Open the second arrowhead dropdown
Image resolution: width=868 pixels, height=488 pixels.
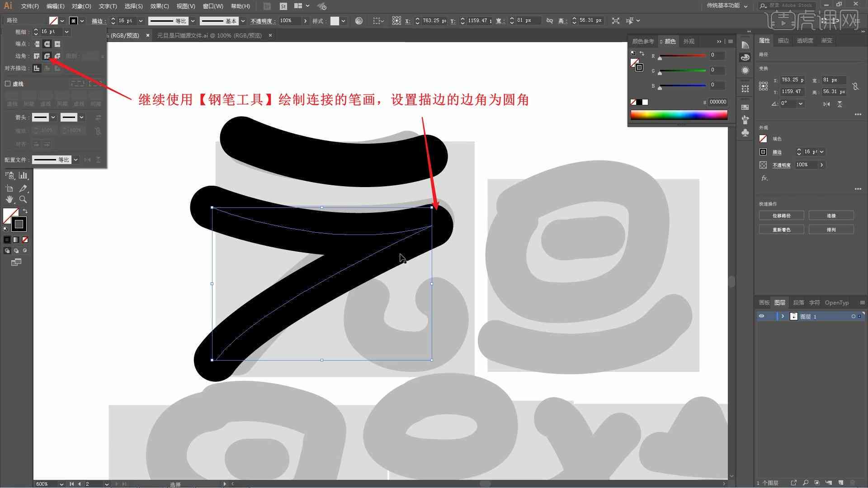[x=81, y=117]
